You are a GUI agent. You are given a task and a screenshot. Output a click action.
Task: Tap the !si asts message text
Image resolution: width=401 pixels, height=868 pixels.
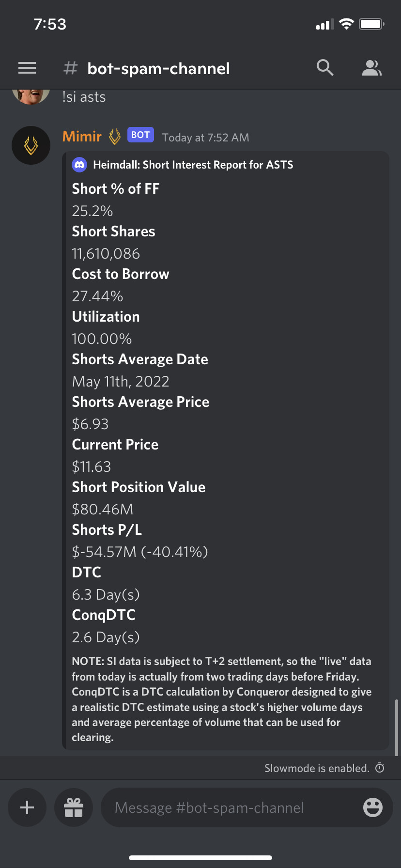coord(84,97)
